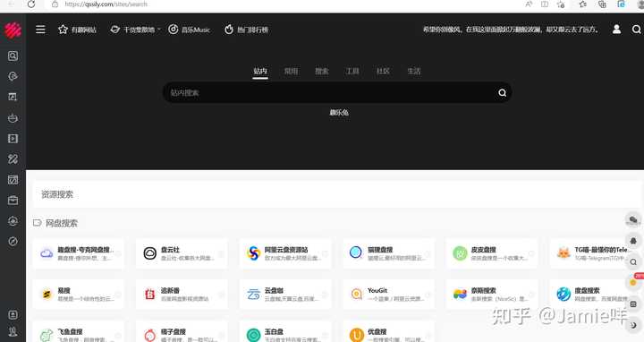
Task: Click the search engine link below search box
Action: 339,113
